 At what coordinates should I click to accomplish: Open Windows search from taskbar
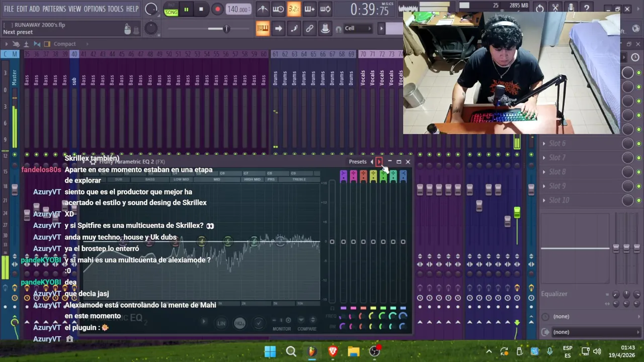(x=291, y=351)
